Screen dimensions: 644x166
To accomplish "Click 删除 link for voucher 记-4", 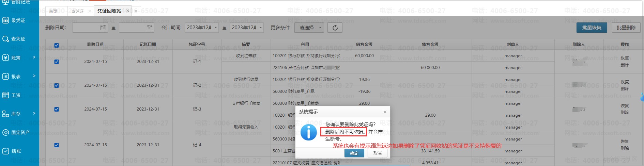I will click(x=625, y=148).
